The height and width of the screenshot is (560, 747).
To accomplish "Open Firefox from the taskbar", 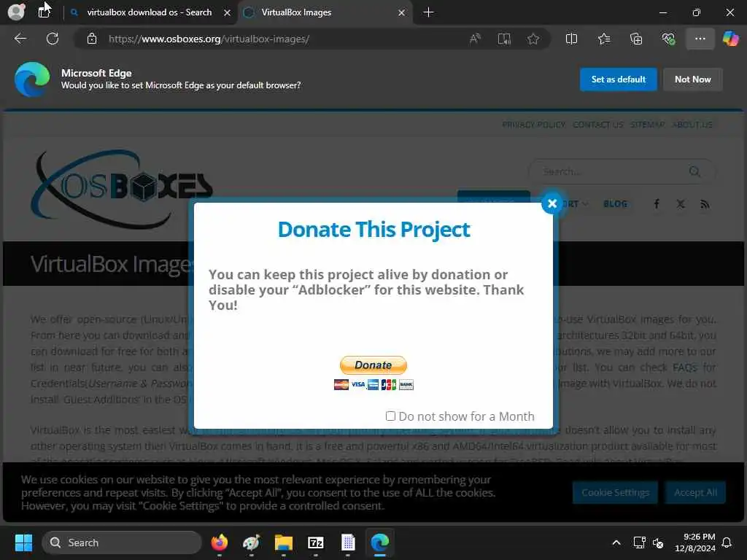I will (x=219, y=542).
